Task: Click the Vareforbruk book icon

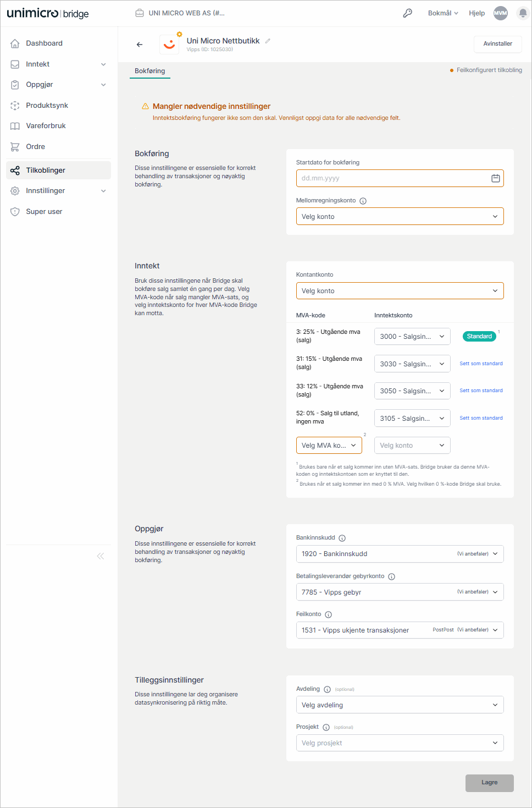Action: pyautogui.click(x=15, y=126)
